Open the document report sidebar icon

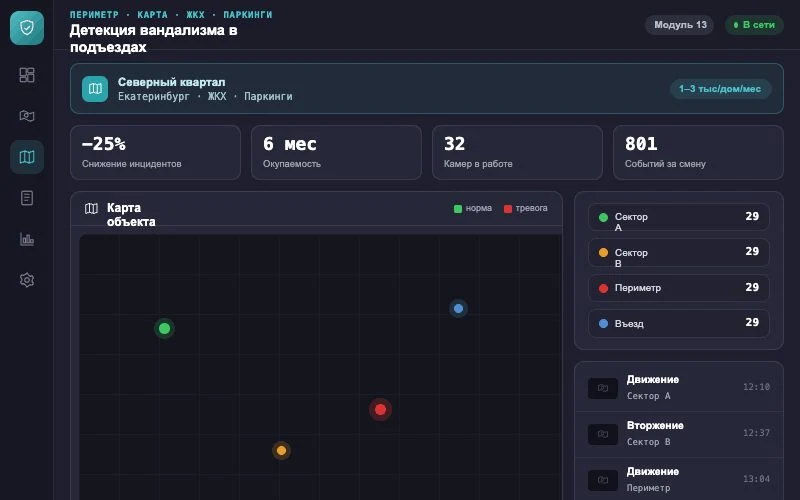[27, 198]
